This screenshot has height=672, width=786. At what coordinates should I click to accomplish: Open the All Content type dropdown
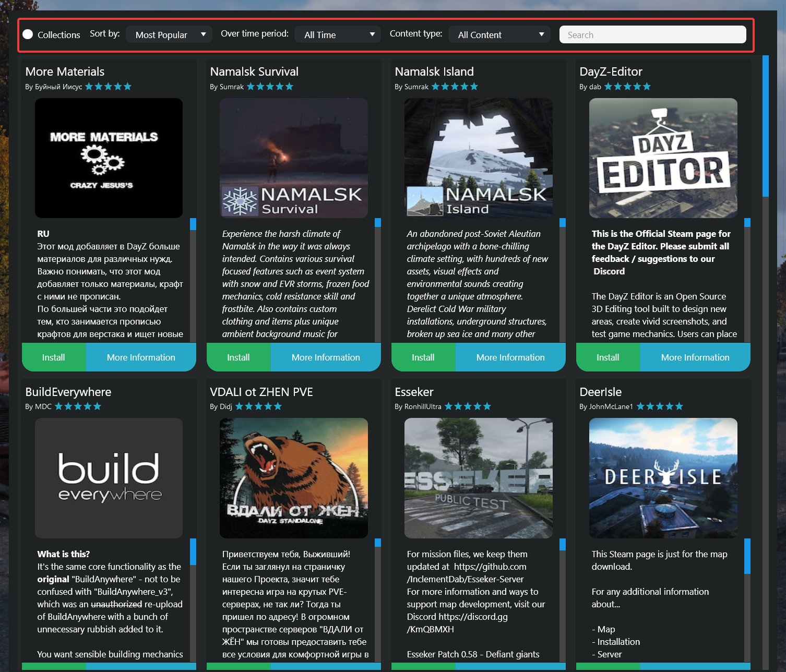(x=499, y=35)
